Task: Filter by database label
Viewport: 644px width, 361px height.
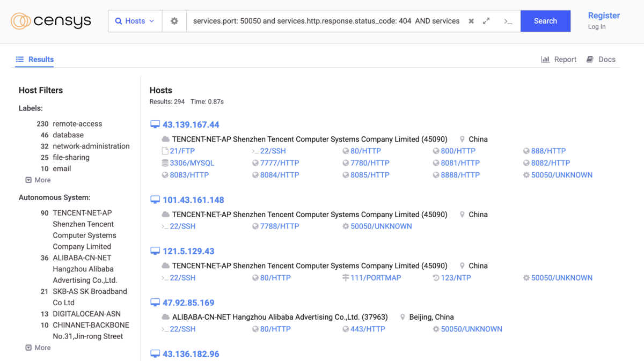Action: pos(68,135)
